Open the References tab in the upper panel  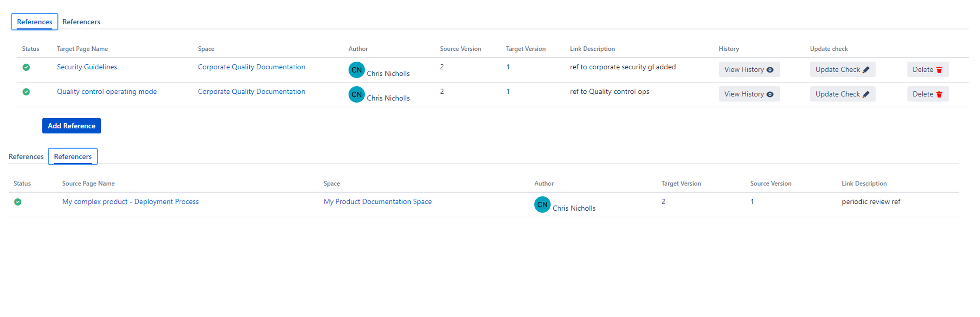[x=34, y=22]
